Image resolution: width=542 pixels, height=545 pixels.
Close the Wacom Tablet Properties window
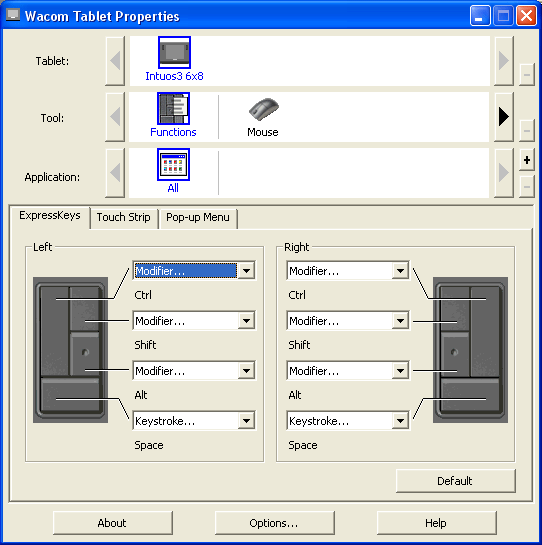coord(526,16)
